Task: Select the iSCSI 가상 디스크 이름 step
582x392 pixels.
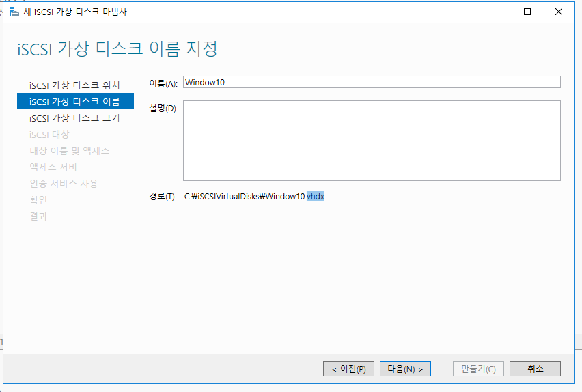Action: click(x=75, y=101)
